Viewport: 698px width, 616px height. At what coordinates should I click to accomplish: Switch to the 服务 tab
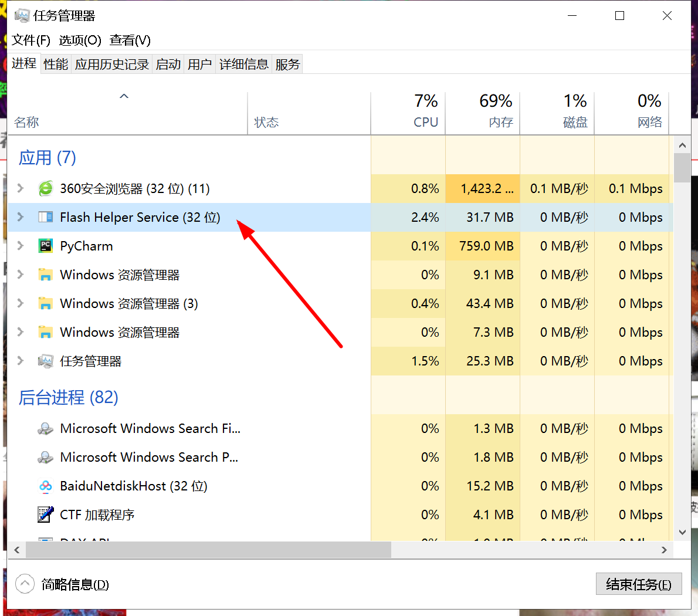287,65
